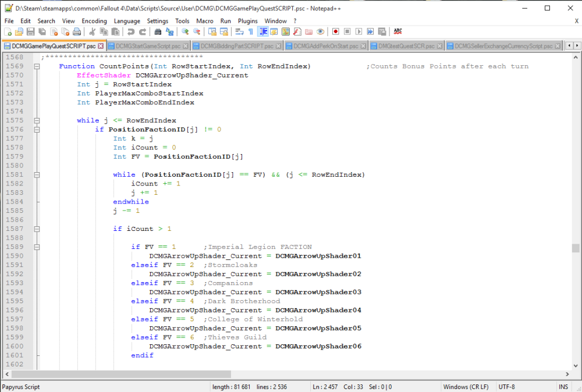Collapse the CountPoints function fold at line 1569
This screenshot has height=392, width=582.
pyautogui.click(x=37, y=66)
